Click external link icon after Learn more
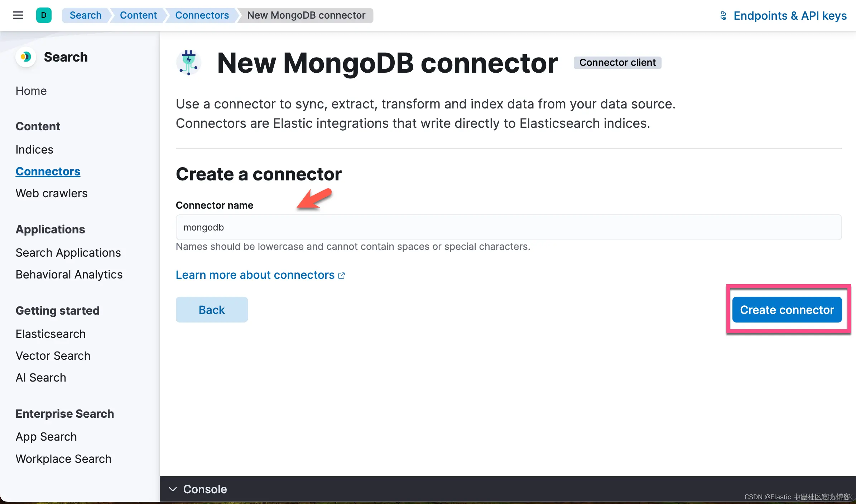This screenshot has width=856, height=504. pyautogui.click(x=342, y=275)
